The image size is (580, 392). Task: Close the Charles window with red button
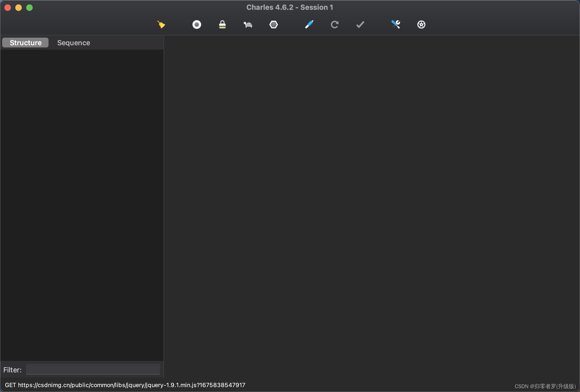pyautogui.click(x=8, y=8)
